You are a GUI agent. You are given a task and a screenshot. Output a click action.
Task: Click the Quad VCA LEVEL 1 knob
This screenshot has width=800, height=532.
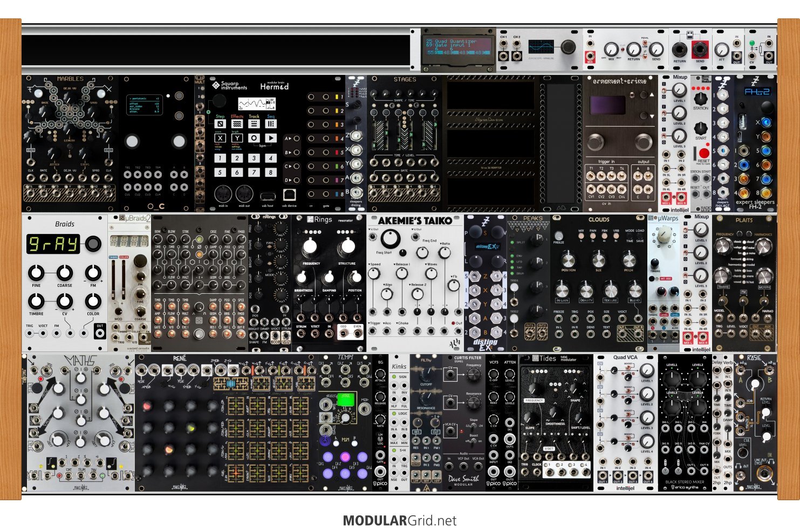coord(646,371)
